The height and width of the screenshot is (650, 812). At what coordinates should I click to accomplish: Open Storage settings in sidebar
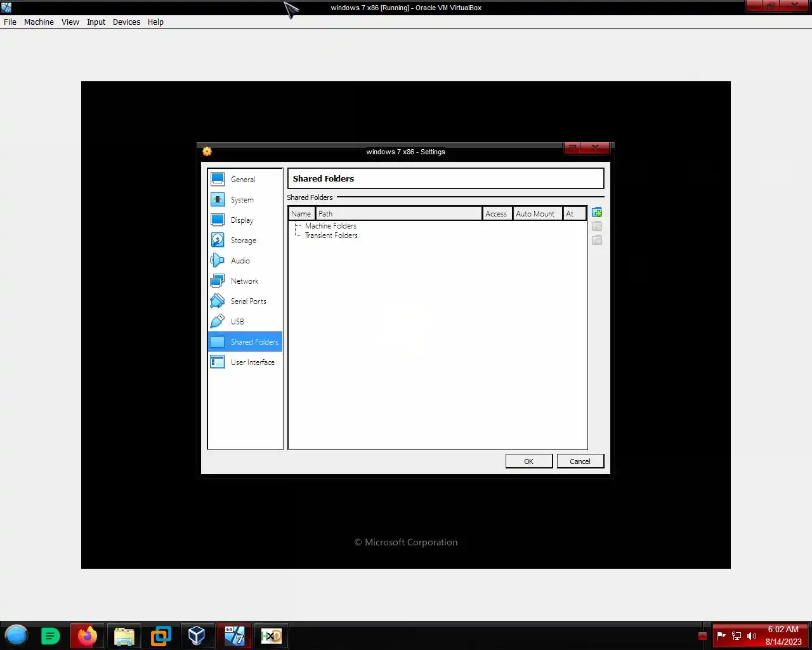coord(245,240)
